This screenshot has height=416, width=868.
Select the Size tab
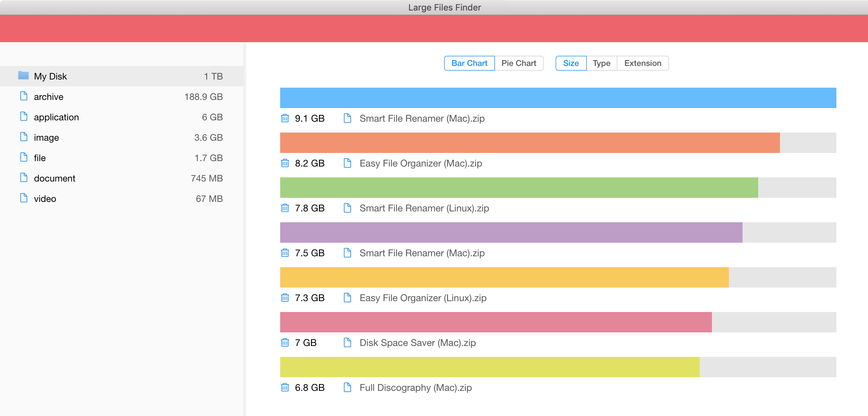(571, 63)
